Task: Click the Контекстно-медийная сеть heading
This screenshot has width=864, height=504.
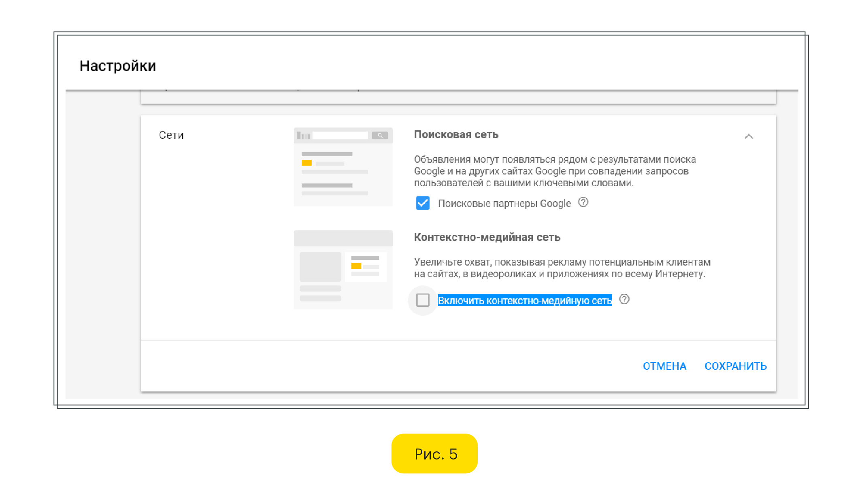Action: [487, 237]
